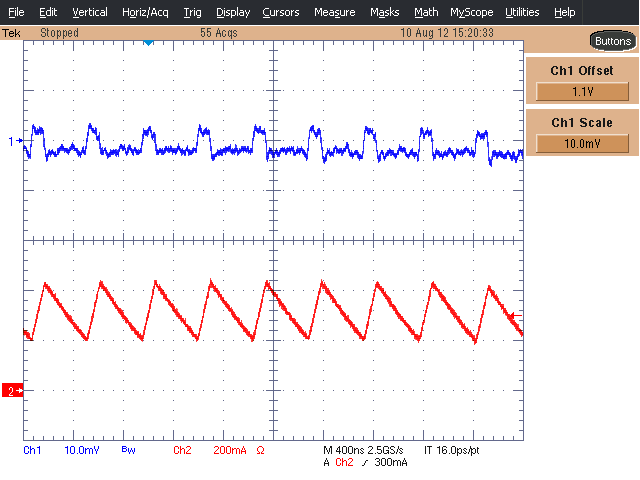Open the Help menu

coord(564,12)
